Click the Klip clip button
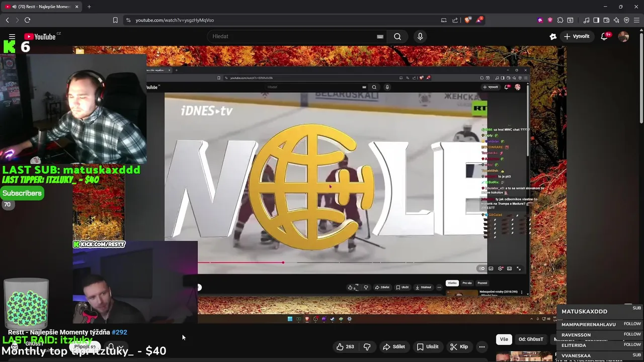644x362 pixels. (x=459, y=346)
